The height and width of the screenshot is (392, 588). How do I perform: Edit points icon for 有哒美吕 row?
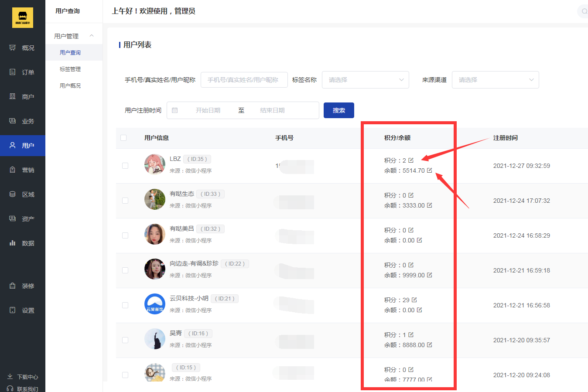pyautogui.click(x=411, y=230)
